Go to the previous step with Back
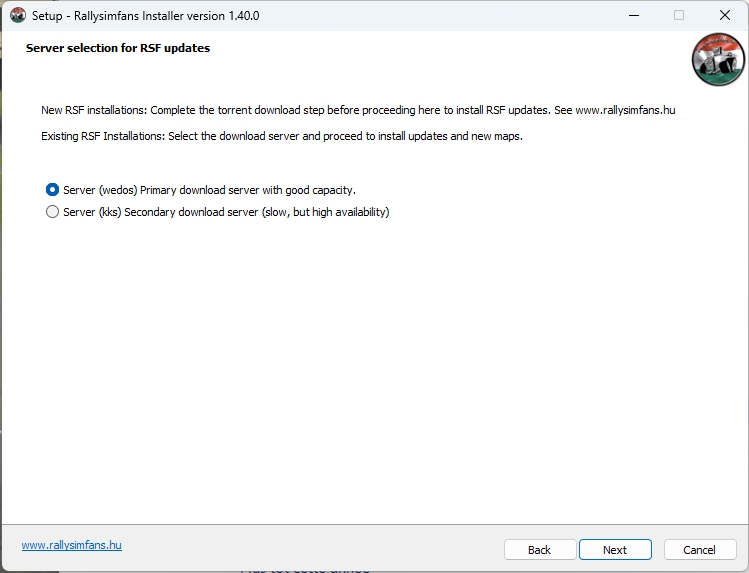This screenshot has height=573, width=749. coord(540,550)
